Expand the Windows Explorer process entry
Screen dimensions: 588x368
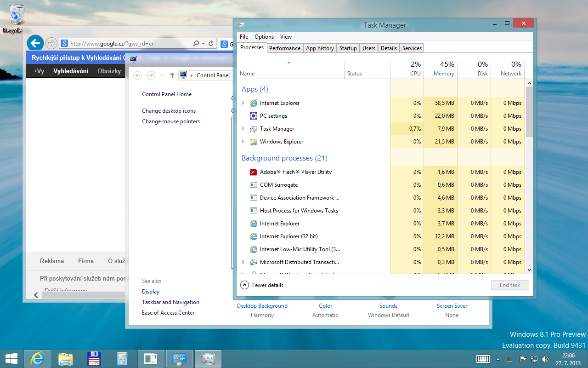[x=243, y=142]
